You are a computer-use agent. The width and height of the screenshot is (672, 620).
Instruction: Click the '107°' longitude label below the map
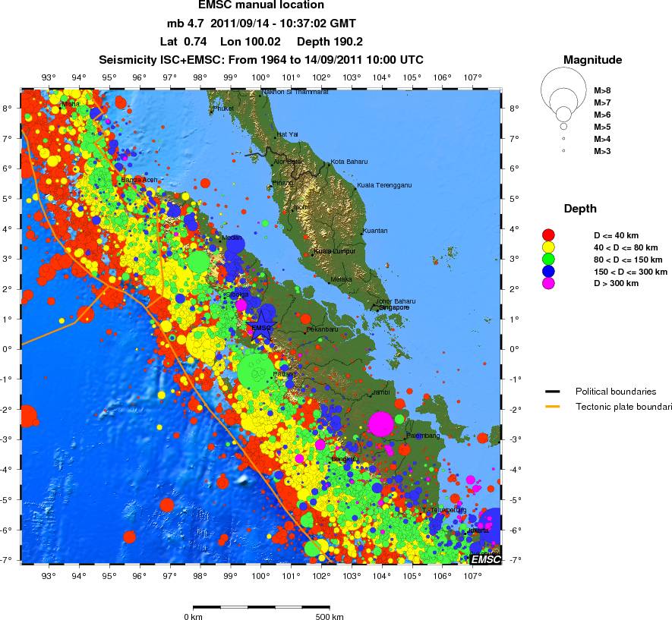coord(472,575)
